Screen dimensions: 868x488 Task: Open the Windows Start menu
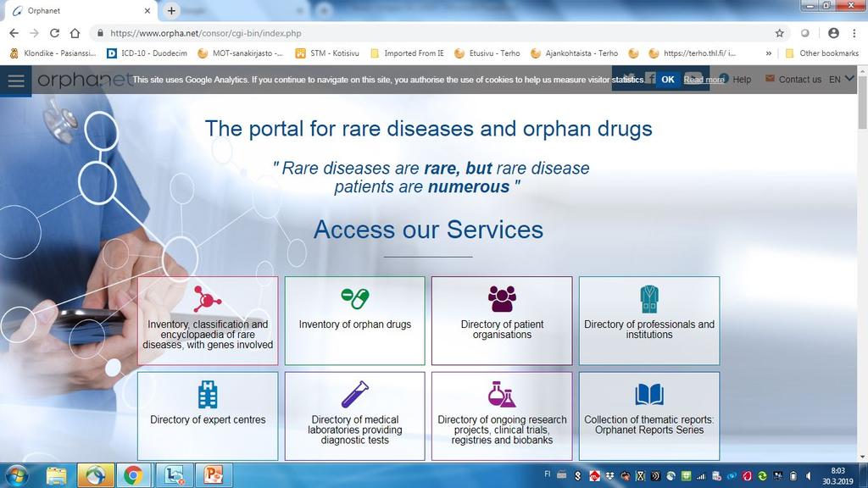click(17, 475)
